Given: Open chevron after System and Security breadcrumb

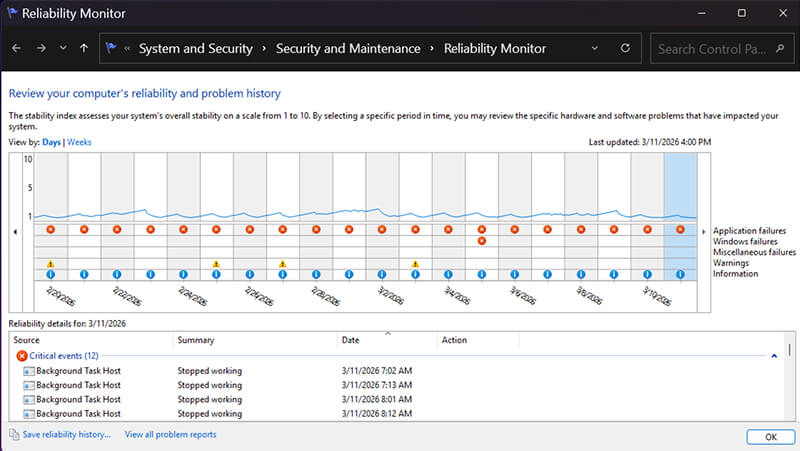Looking at the screenshot, I should tap(264, 48).
